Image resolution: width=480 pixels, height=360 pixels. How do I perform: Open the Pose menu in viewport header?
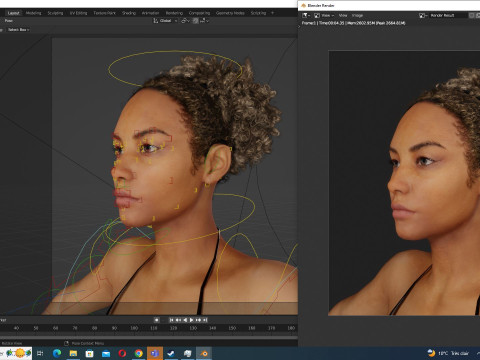(9, 21)
